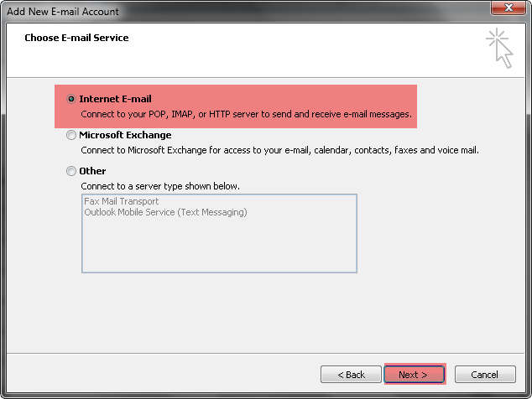Image resolution: width=532 pixels, height=399 pixels.
Task: Go to the next wizard step
Action: [415, 374]
